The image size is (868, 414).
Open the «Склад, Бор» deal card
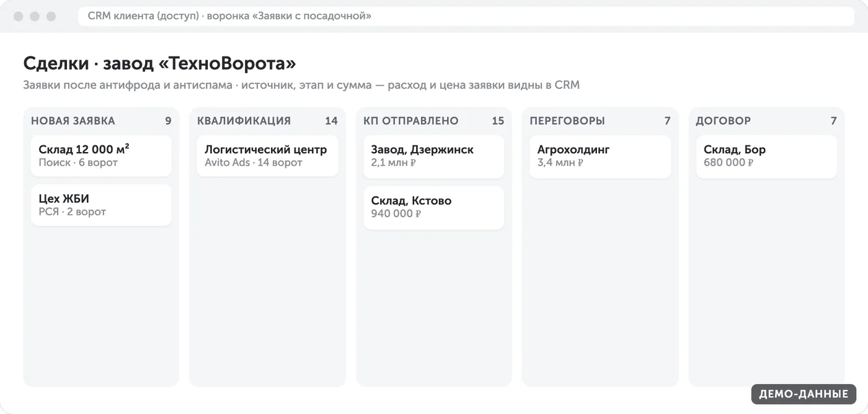point(766,157)
